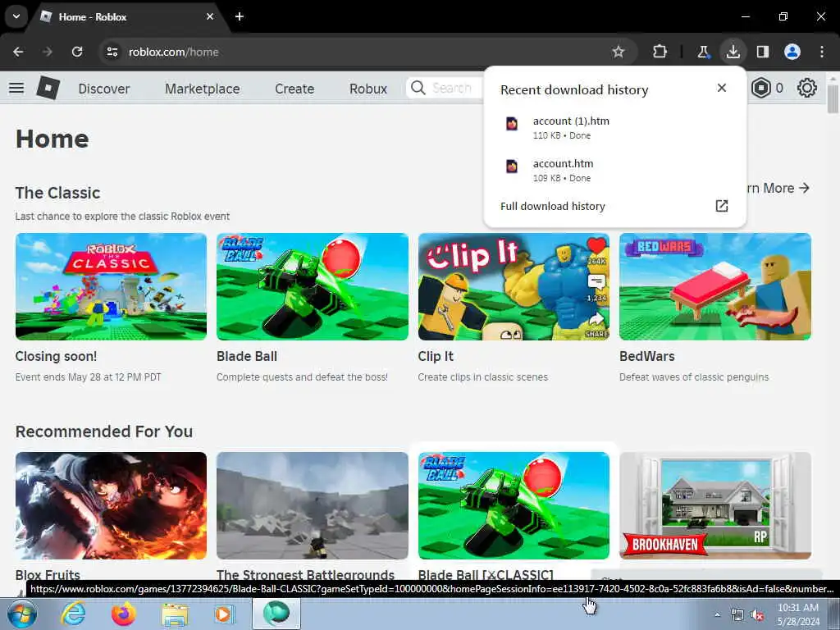Open The Classic event thumbnail

pyautogui.click(x=111, y=286)
